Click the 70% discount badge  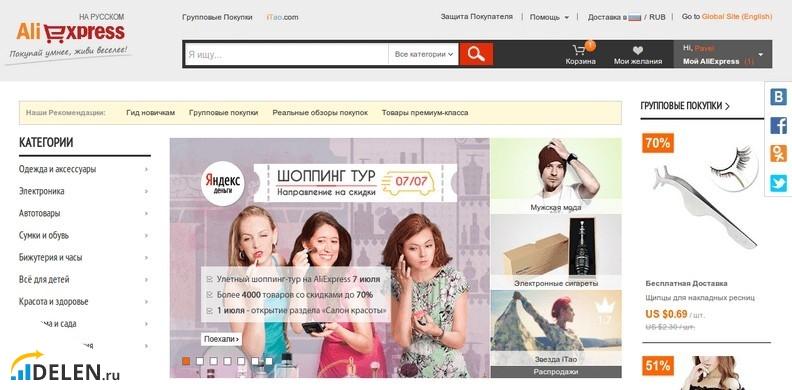[x=658, y=143]
